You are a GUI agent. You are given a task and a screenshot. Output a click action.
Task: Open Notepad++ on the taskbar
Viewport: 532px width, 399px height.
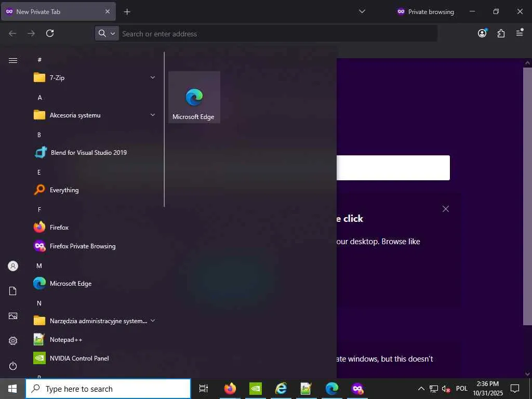307,389
